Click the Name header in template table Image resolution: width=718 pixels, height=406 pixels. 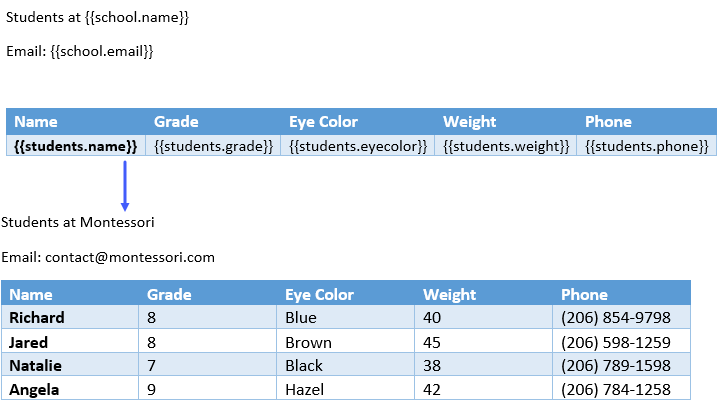point(36,122)
